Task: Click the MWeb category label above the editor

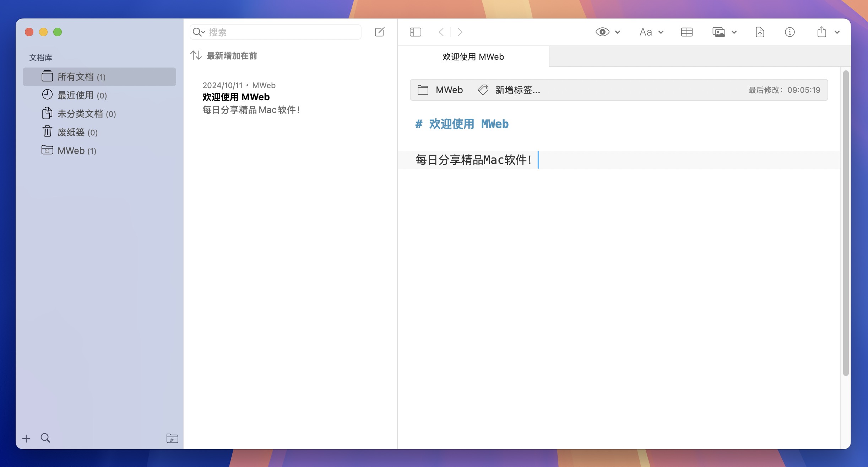Action: coord(449,90)
